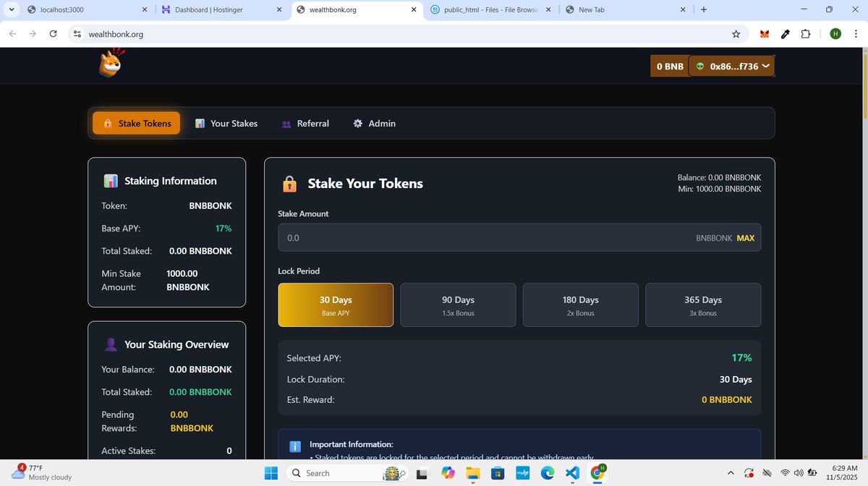Click the Chrome icon in the taskbar
Screen dimensions: 868x486
597,473
